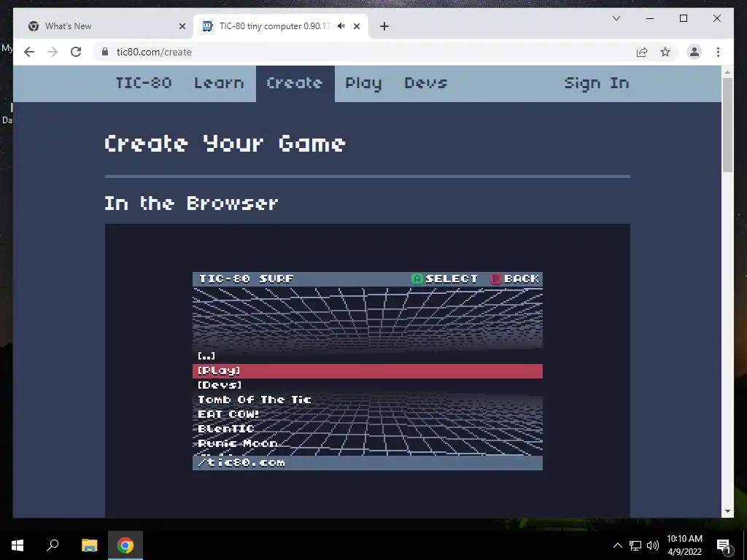Image resolution: width=747 pixels, height=560 pixels.
Task: Open the Play nav item
Action: 363,84
